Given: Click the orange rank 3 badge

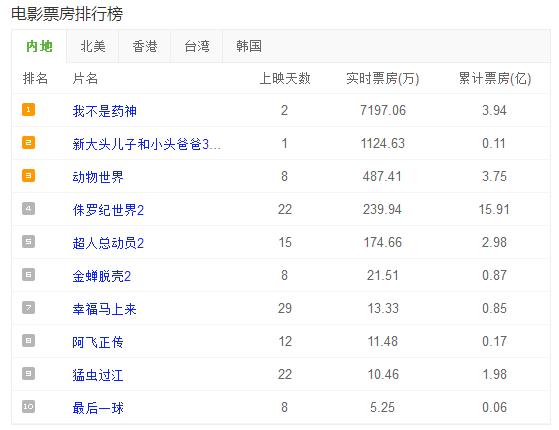Looking at the screenshot, I should click(x=29, y=175).
